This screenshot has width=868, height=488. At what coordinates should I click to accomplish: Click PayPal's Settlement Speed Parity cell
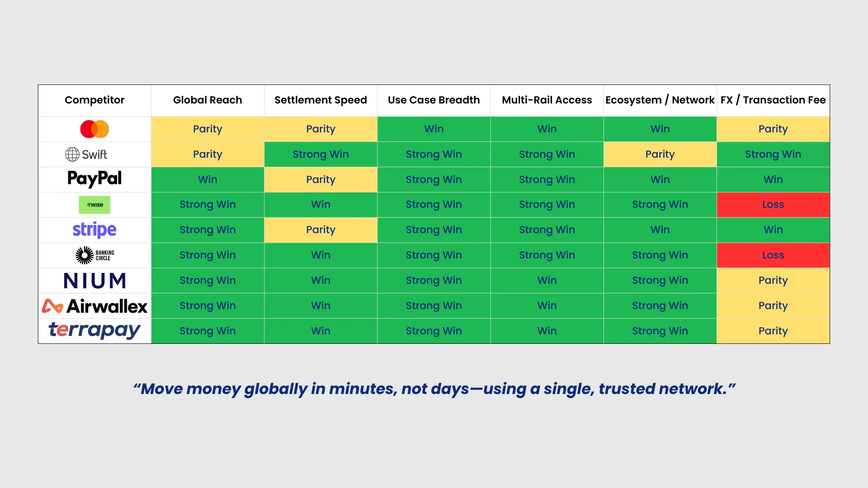click(321, 179)
